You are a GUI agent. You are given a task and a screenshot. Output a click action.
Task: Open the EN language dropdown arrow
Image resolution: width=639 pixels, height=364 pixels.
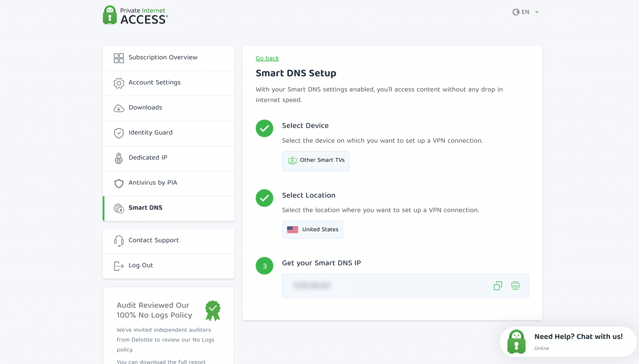[x=537, y=12]
